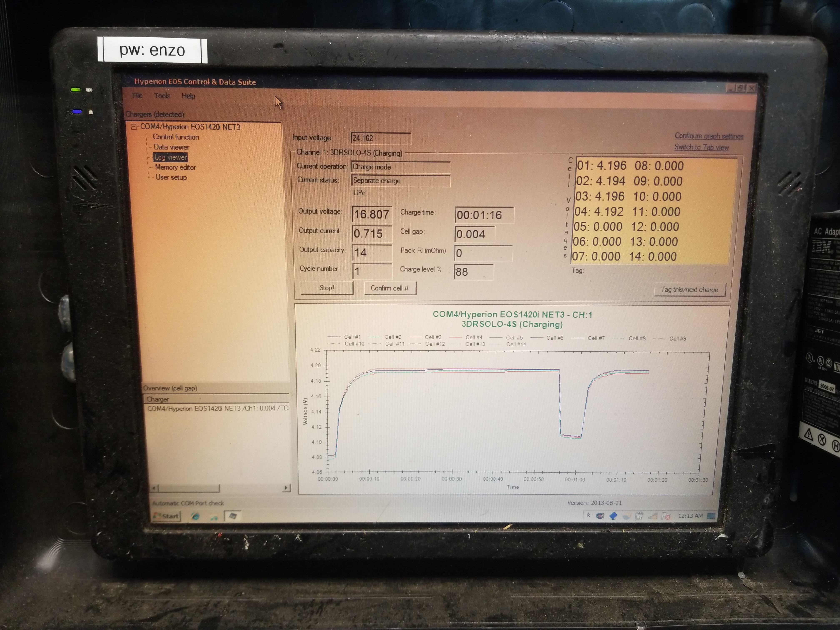Launch Internet Explorer from quick launch
Viewport: 840px width, 630px height.
(x=195, y=516)
